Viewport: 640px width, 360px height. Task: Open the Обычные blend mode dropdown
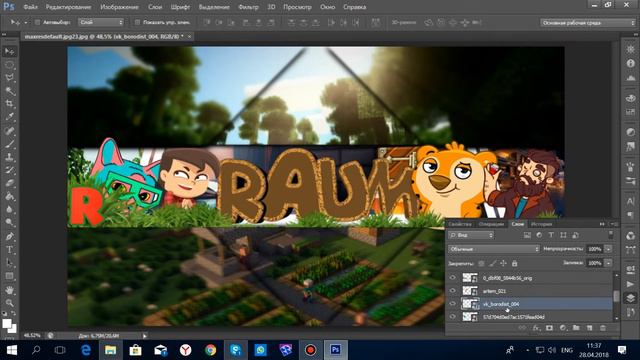tap(493, 249)
